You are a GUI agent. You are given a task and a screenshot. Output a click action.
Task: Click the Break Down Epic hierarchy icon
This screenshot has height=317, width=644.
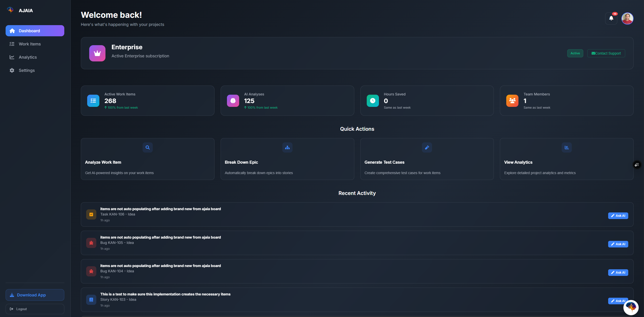coord(287,147)
